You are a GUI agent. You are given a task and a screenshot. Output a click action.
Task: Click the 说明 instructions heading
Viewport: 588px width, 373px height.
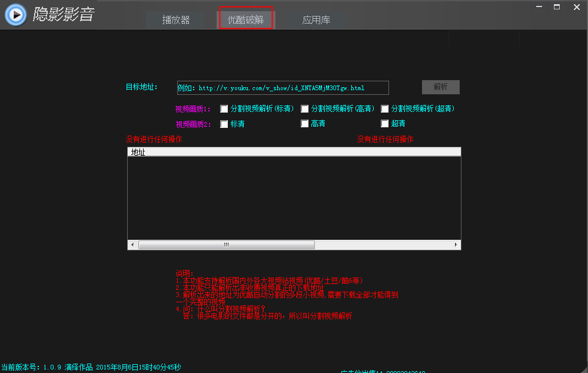184,273
